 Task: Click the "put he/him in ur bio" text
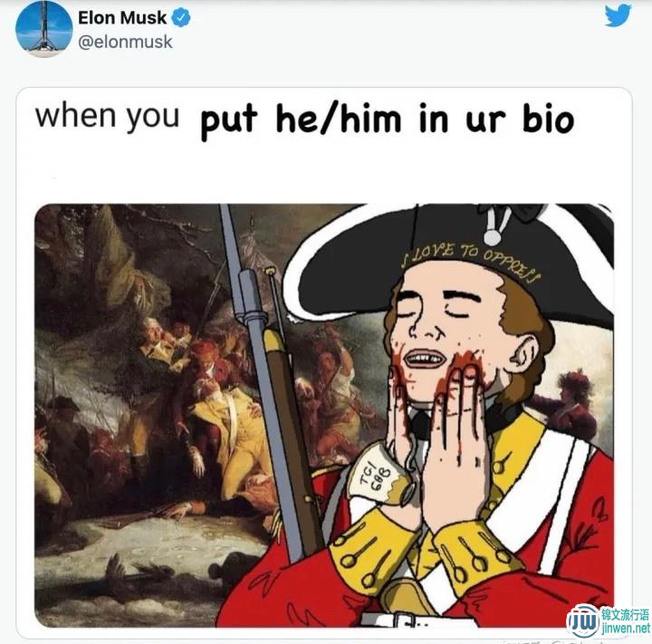(387, 120)
